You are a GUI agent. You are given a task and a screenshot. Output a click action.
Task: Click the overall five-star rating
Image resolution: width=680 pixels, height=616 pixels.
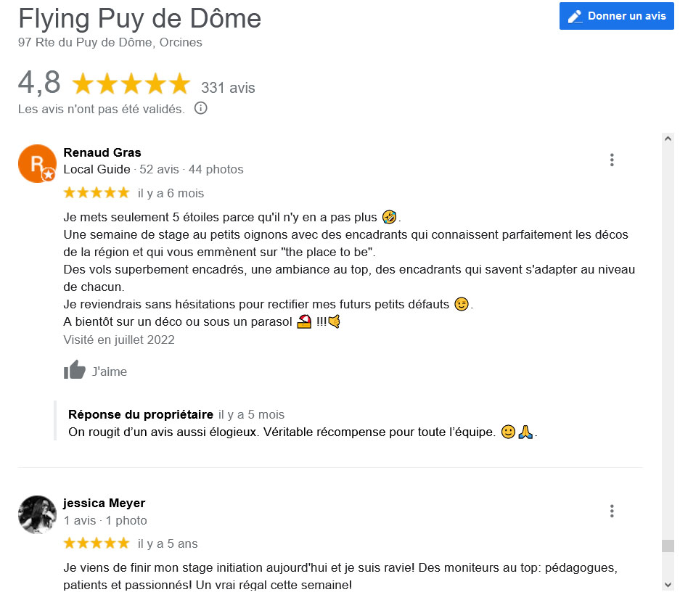click(x=131, y=83)
